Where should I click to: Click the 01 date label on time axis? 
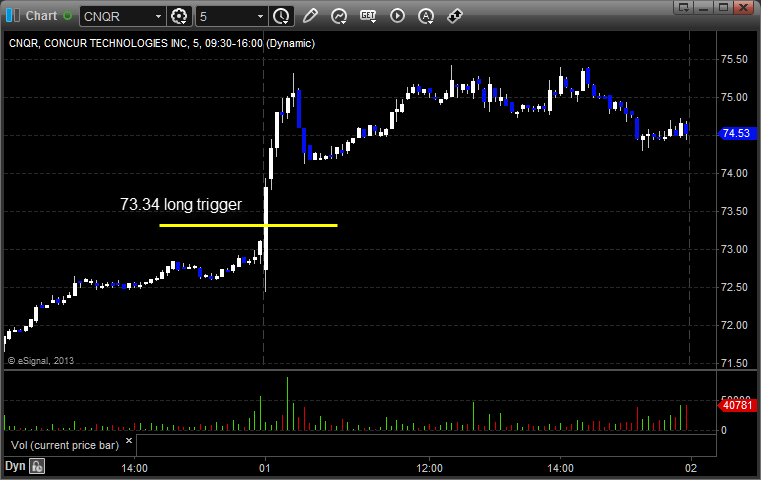pos(265,468)
